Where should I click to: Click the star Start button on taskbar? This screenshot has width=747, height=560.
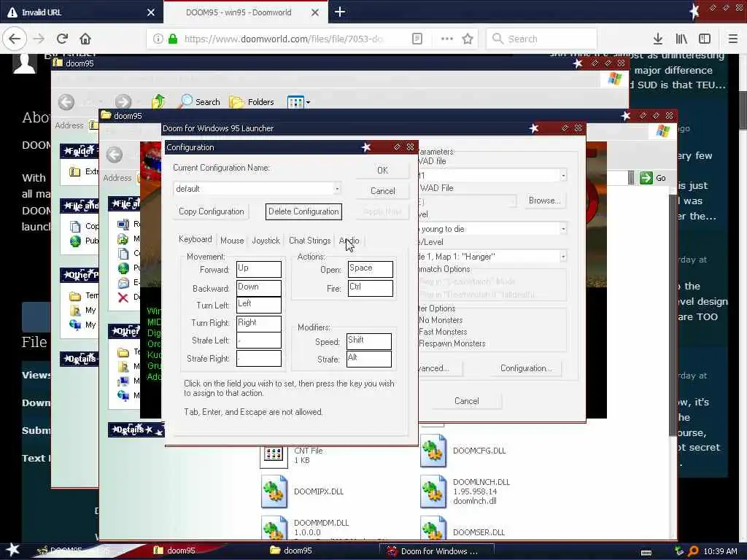(13, 550)
